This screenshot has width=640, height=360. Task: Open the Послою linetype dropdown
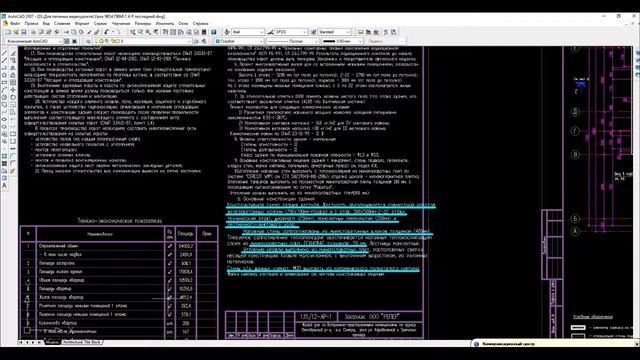pyautogui.click(x=292, y=41)
